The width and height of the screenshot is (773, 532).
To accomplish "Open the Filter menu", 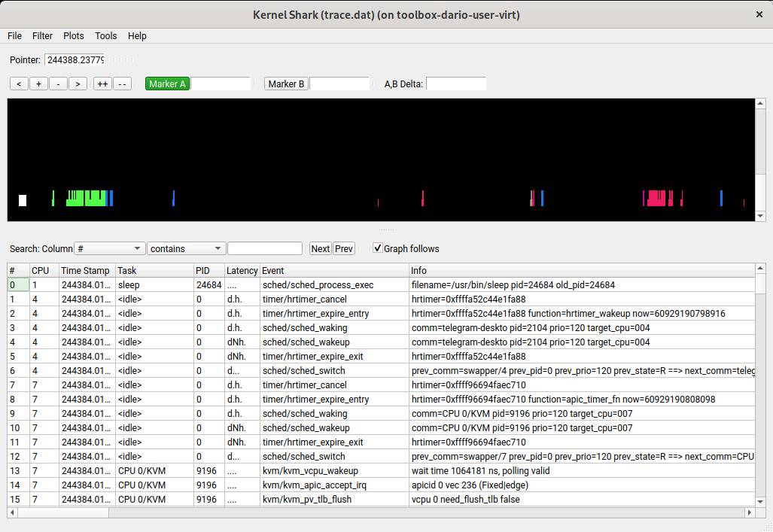I will coord(42,35).
